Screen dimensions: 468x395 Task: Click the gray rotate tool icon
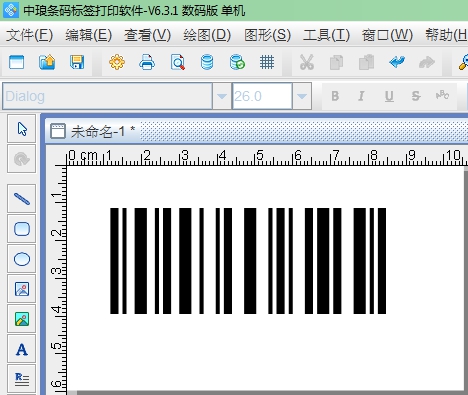coord(22,159)
